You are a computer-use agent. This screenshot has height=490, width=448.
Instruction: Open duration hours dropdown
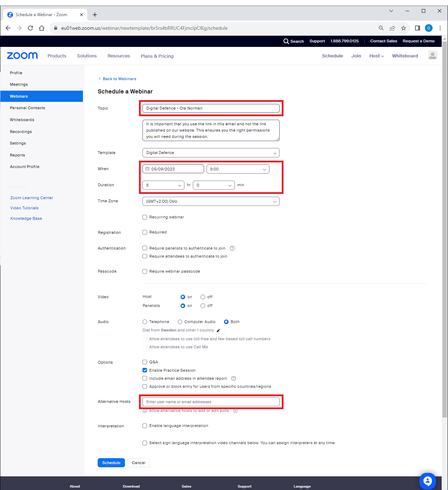tap(163, 185)
